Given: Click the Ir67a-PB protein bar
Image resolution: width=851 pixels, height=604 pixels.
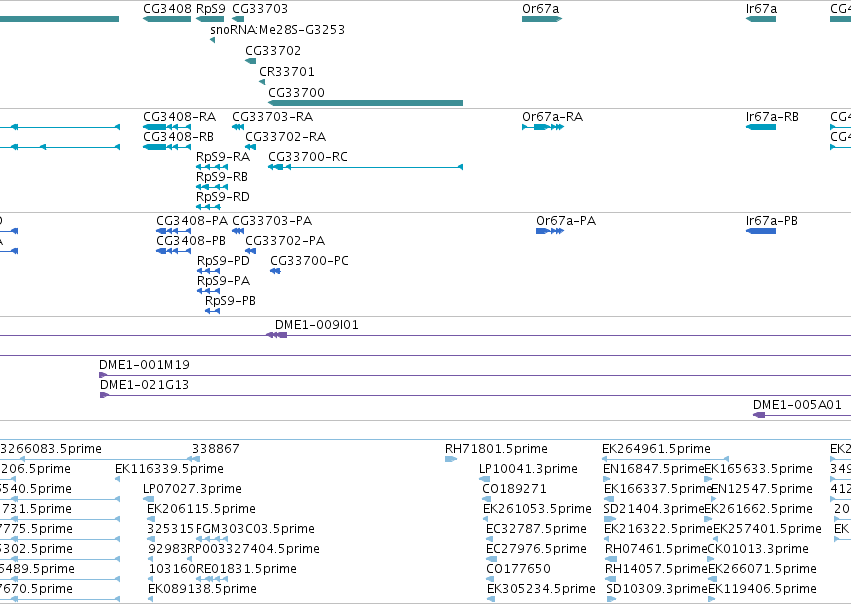Looking at the screenshot, I should (760, 231).
